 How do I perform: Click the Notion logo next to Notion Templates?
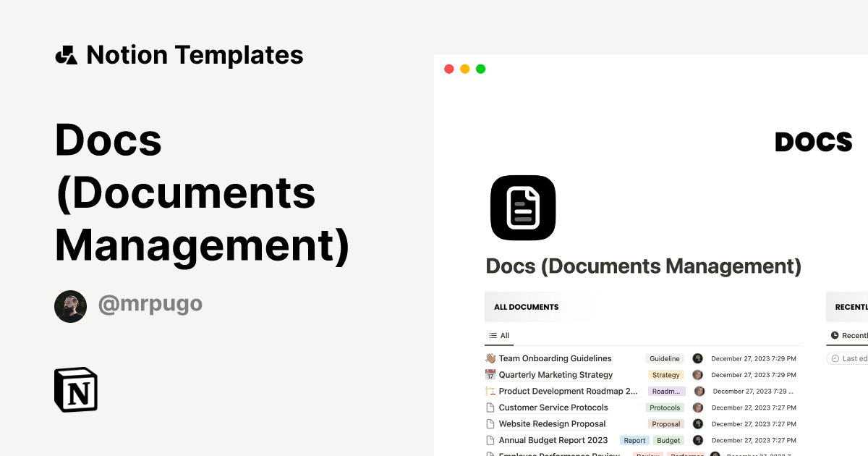pyautogui.click(x=66, y=54)
